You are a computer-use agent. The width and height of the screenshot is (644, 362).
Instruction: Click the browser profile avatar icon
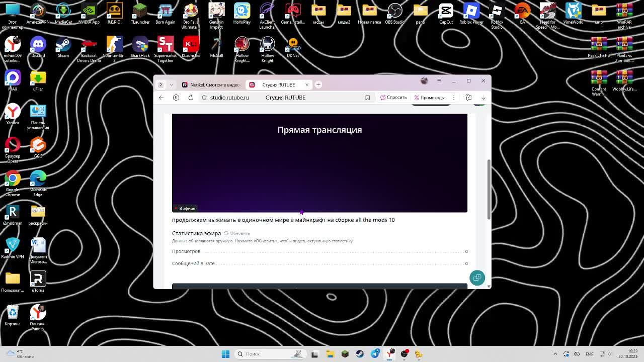click(x=424, y=81)
